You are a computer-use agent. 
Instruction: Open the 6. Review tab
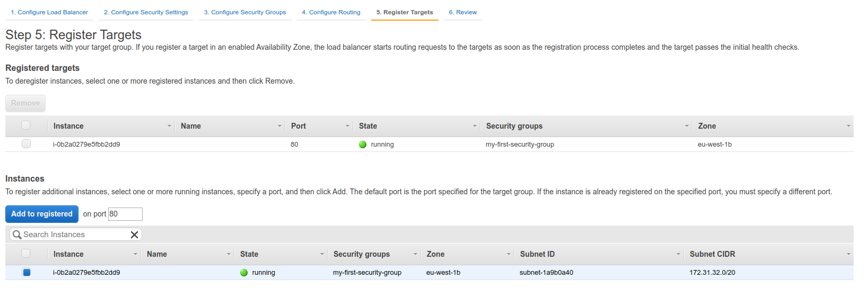click(x=463, y=12)
